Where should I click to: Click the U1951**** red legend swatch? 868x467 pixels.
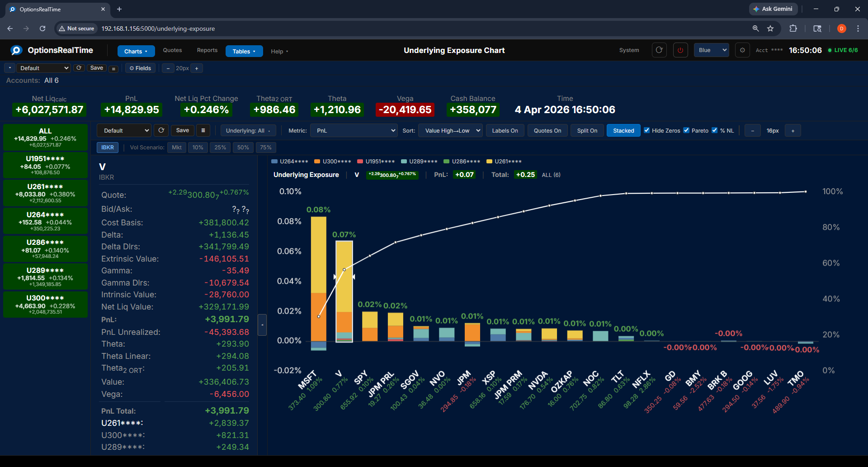(x=360, y=162)
